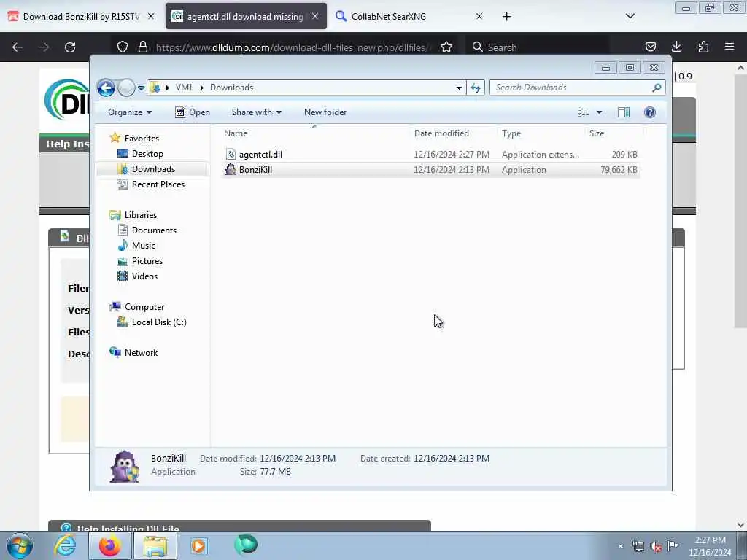Click Open in the Explorer toolbar

click(x=193, y=112)
